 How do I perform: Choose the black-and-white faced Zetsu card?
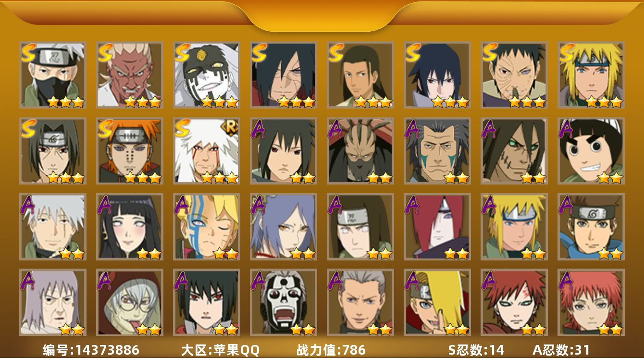(206, 74)
